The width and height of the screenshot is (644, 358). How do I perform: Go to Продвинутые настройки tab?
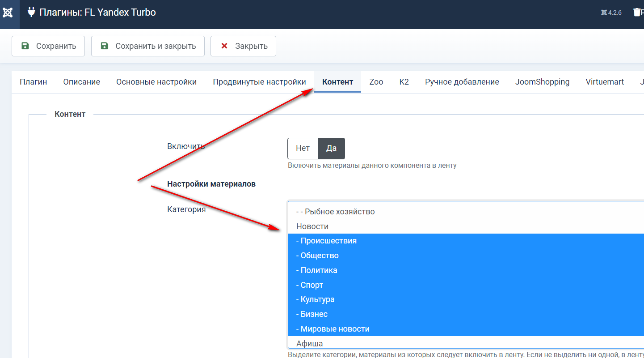(259, 82)
